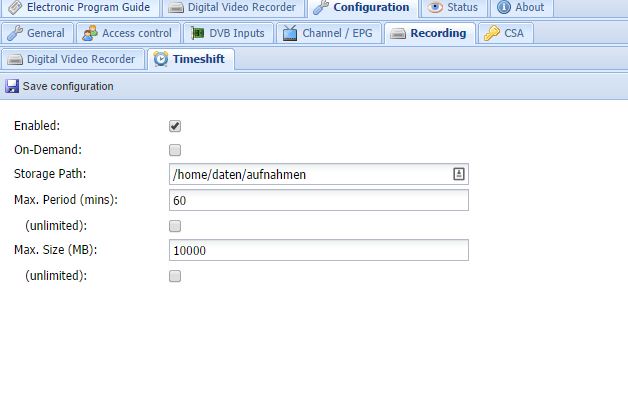
Task: Click the drive icon on the Digital Video Recorder sub-tab
Action: (15, 60)
